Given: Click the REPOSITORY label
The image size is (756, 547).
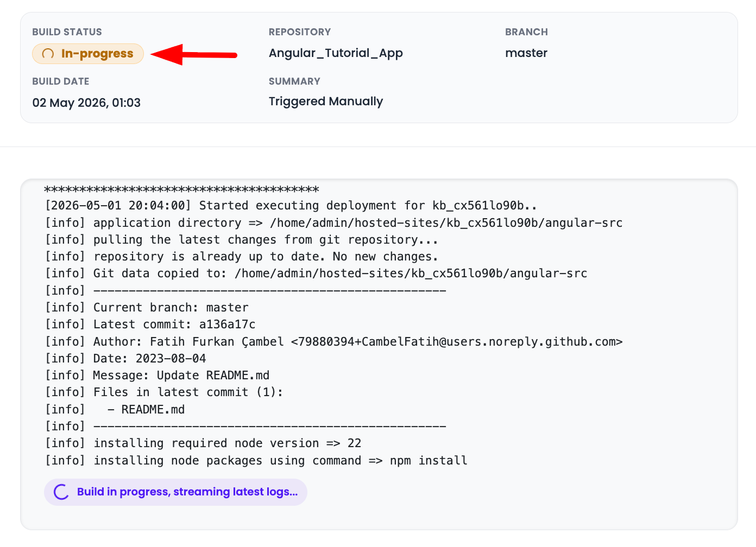Looking at the screenshot, I should 300,32.
